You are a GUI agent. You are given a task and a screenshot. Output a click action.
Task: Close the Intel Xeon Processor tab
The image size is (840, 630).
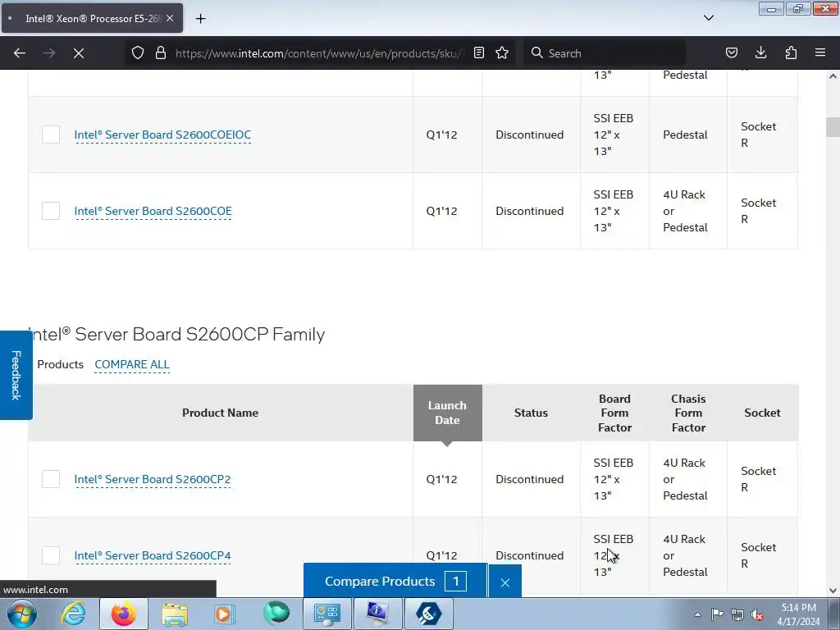tap(169, 18)
